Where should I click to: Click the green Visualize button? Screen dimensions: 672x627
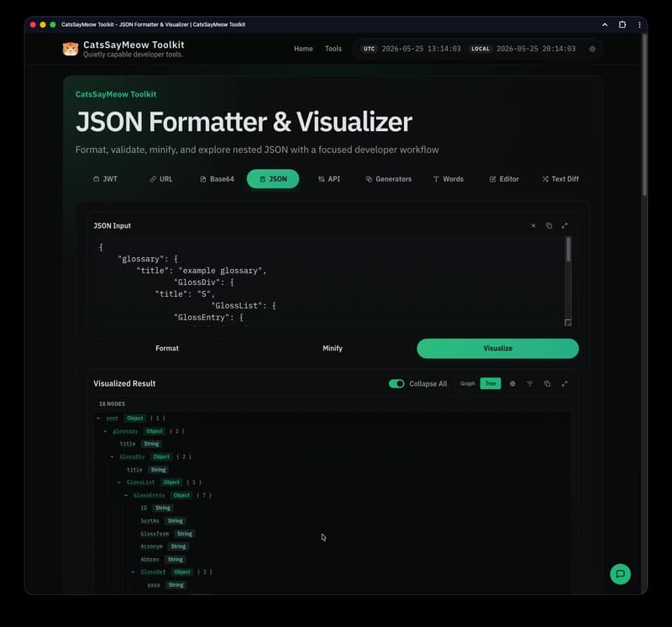pyautogui.click(x=497, y=348)
